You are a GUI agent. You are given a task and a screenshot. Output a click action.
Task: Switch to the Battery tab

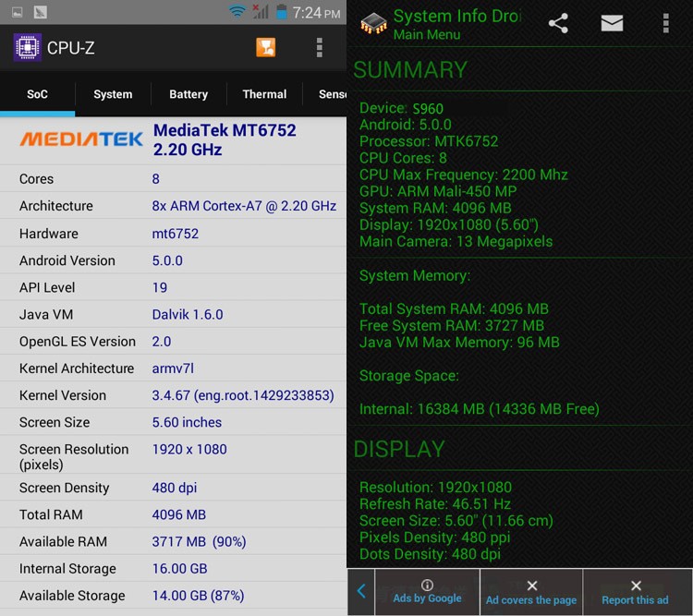point(188,94)
